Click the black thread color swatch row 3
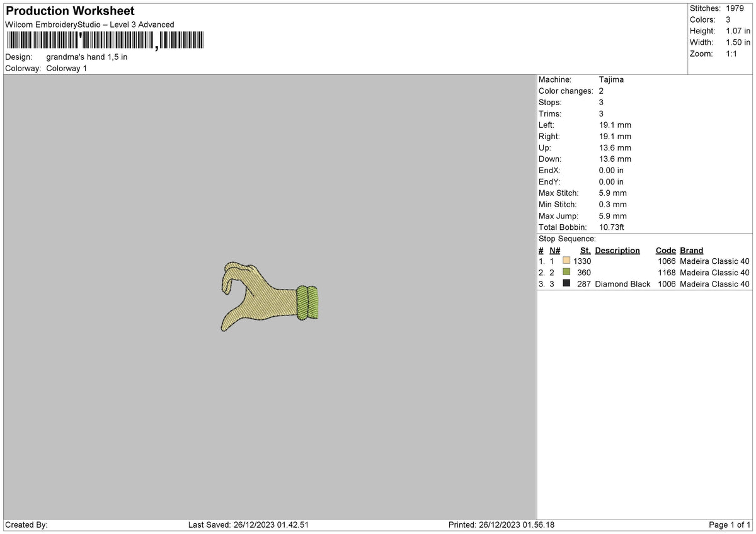Image resolution: width=756 pixels, height=534 pixels. coord(566,283)
